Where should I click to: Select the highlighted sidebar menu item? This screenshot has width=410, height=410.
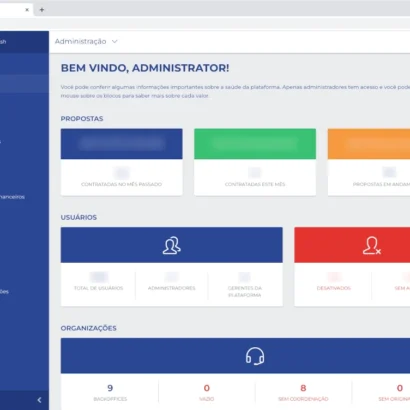pos(24,83)
